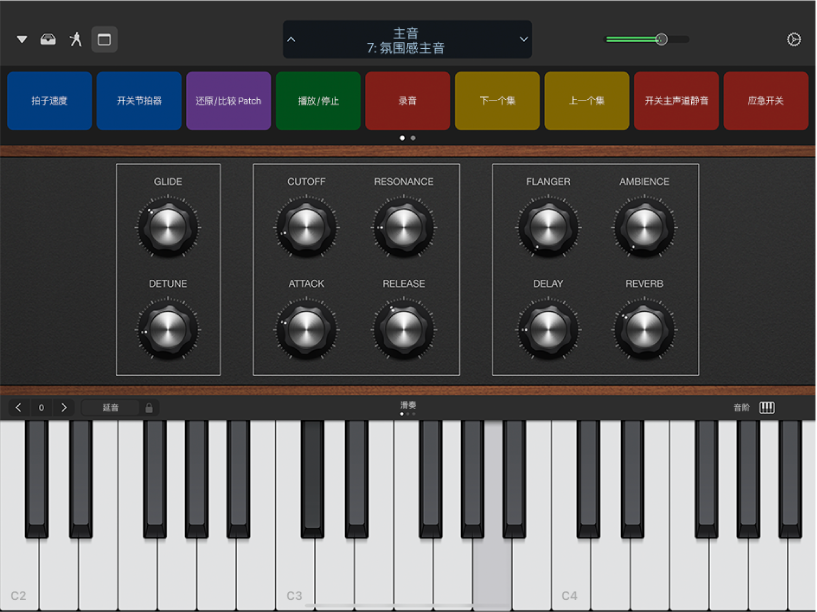Click the GLIDE knob
This screenshot has width=817, height=612.
(168, 228)
